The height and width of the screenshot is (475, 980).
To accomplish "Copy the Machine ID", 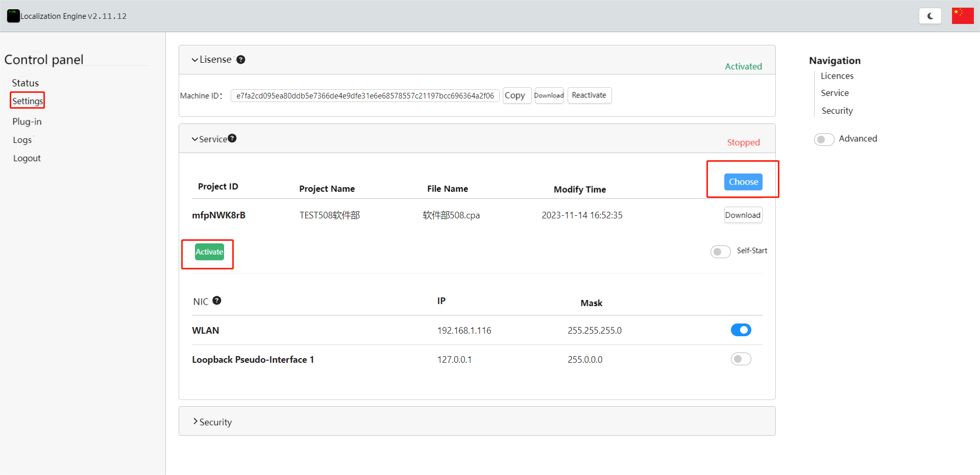I will (514, 95).
